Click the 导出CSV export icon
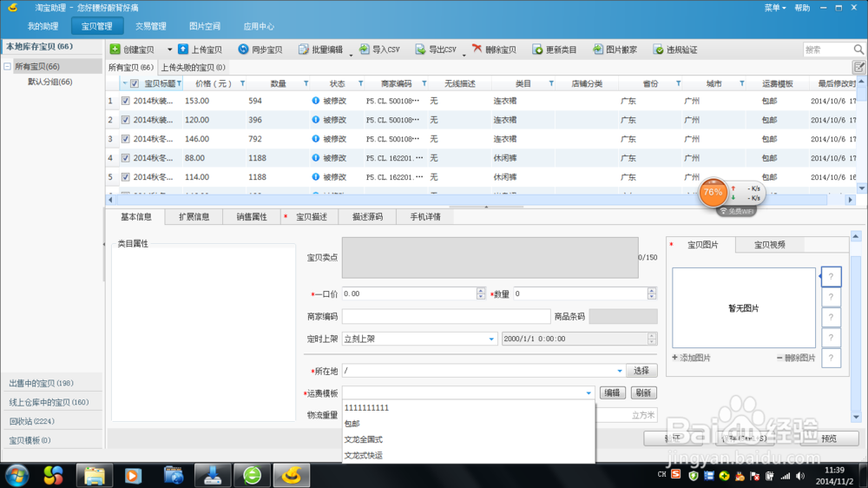This screenshot has width=868, height=488. coord(421,49)
